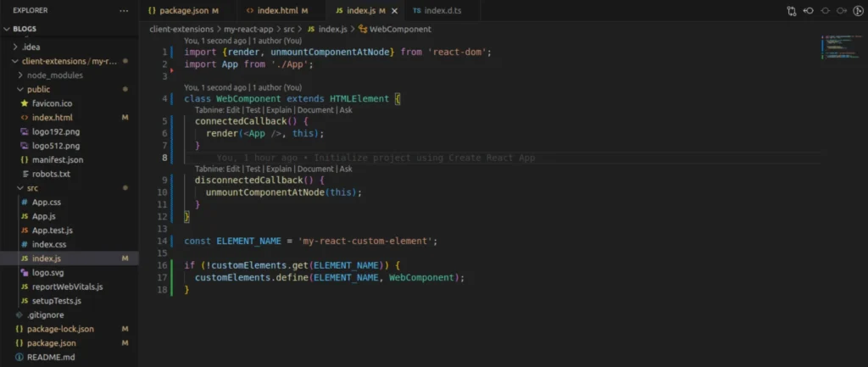868x367 pixels.
Task: Open changes with next revision arrow icon
Action: point(842,10)
